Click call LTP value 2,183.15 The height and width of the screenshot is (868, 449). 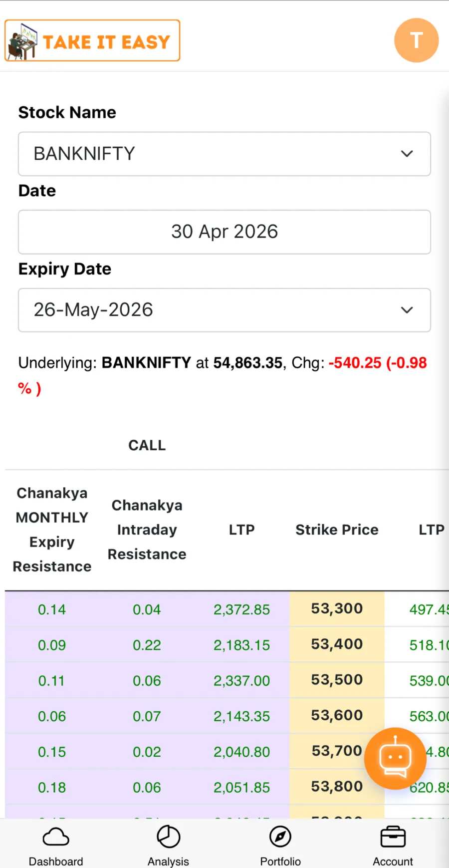point(242,645)
